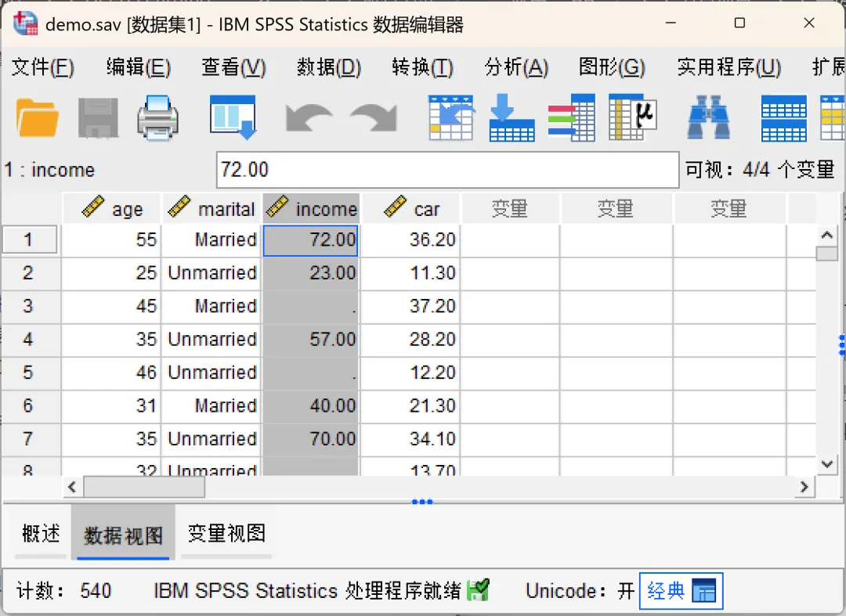Click the 可视: 4/4 个变量 label
Viewport: 846px width, 616px height.
pyautogui.click(x=760, y=170)
